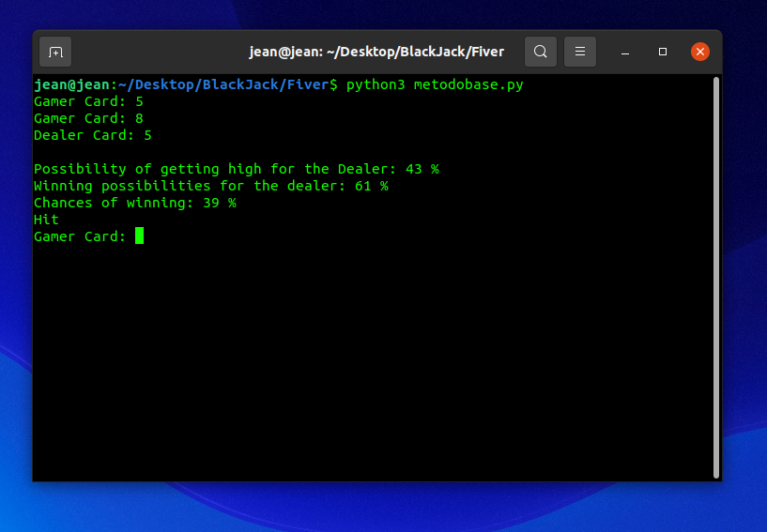Click the green cursor after Gamer Card prompt
Screen dimensions: 767x532
139,236
